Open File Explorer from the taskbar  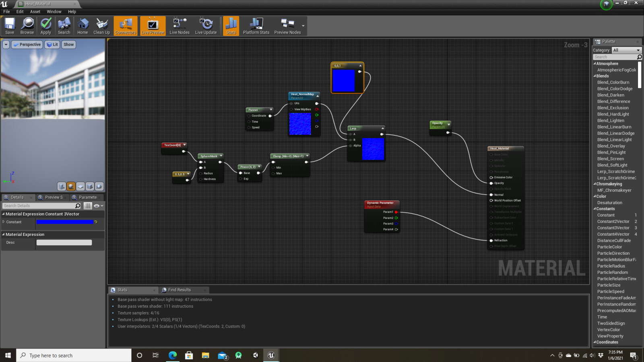click(x=205, y=356)
